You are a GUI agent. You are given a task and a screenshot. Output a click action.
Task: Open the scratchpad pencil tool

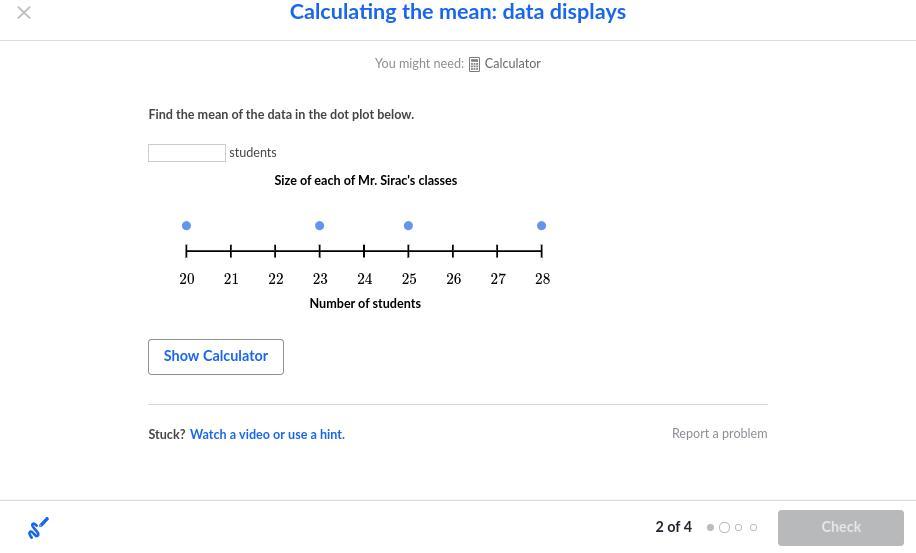point(38,527)
